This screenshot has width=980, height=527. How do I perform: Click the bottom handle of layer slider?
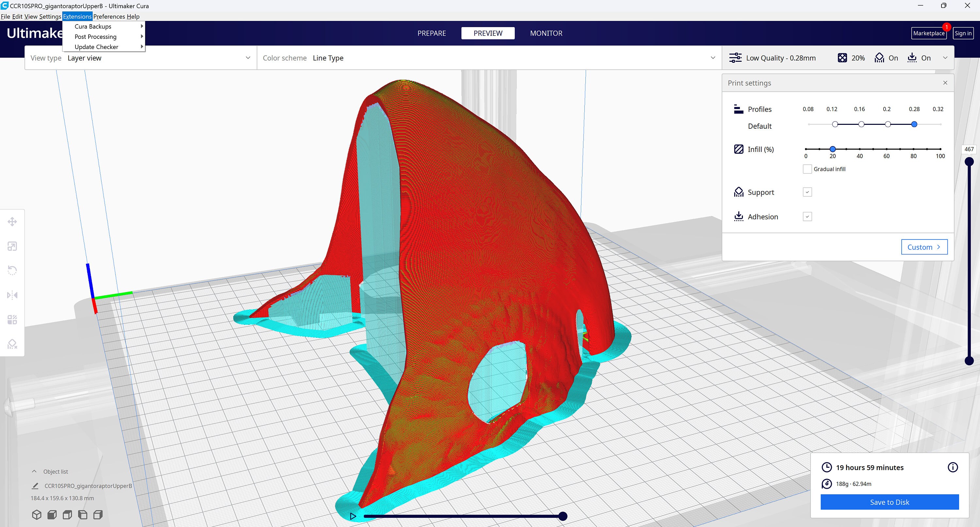969,361
